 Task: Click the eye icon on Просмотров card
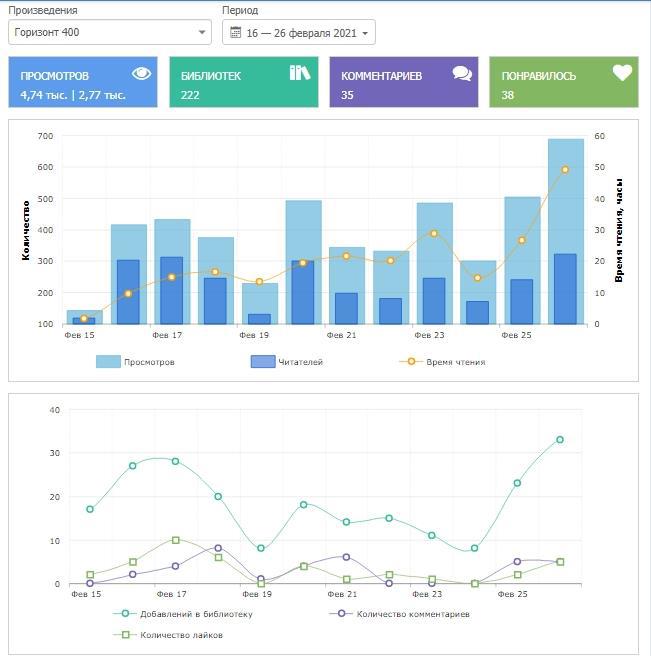pyautogui.click(x=141, y=73)
